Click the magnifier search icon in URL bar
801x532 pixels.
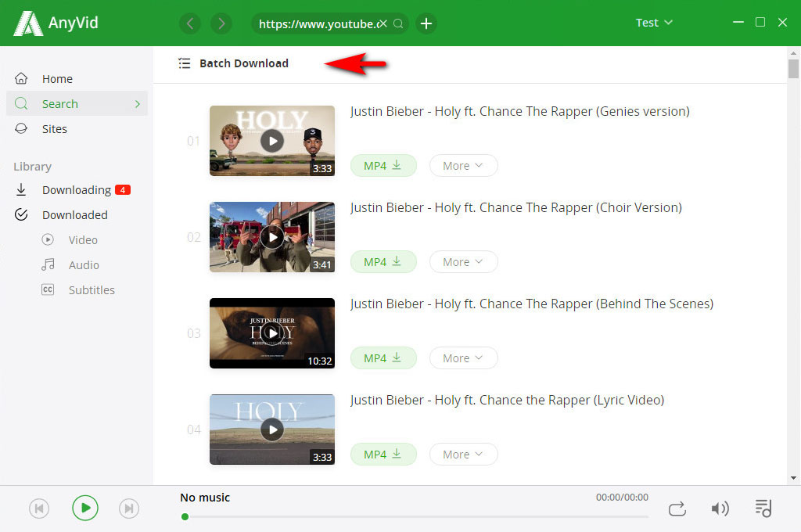[x=398, y=23]
